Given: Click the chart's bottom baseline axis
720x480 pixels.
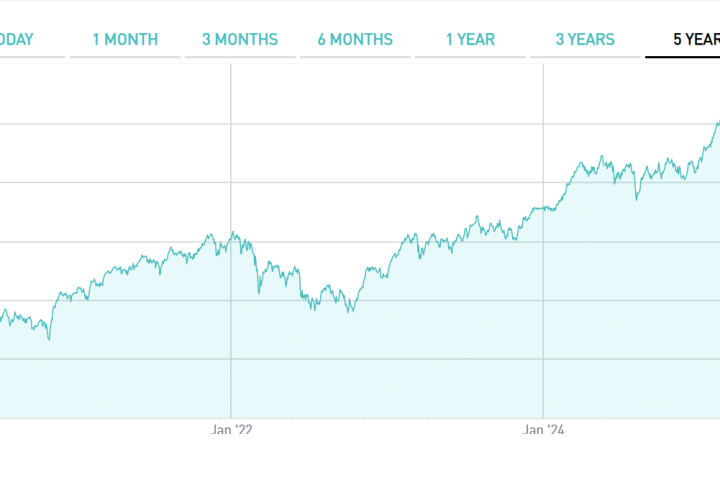Looking at the screenshot, I should pyautogui.click(x=360, y=418).
